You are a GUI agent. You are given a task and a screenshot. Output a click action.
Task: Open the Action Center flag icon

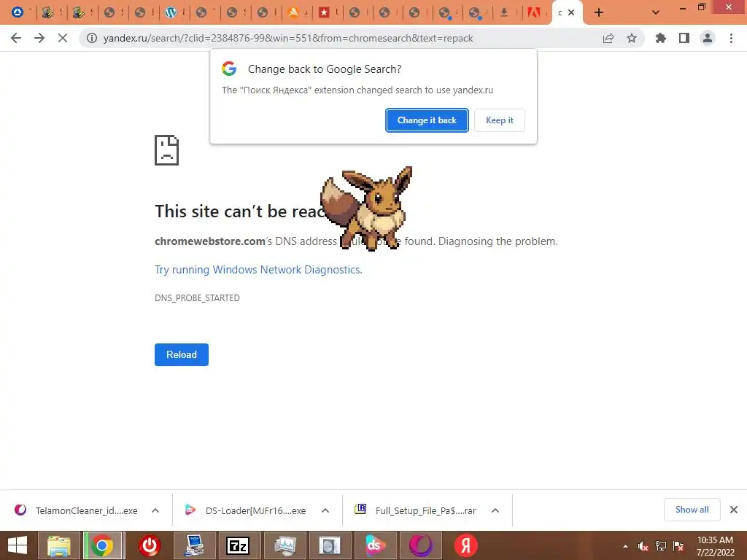click(x=678, y=546)
